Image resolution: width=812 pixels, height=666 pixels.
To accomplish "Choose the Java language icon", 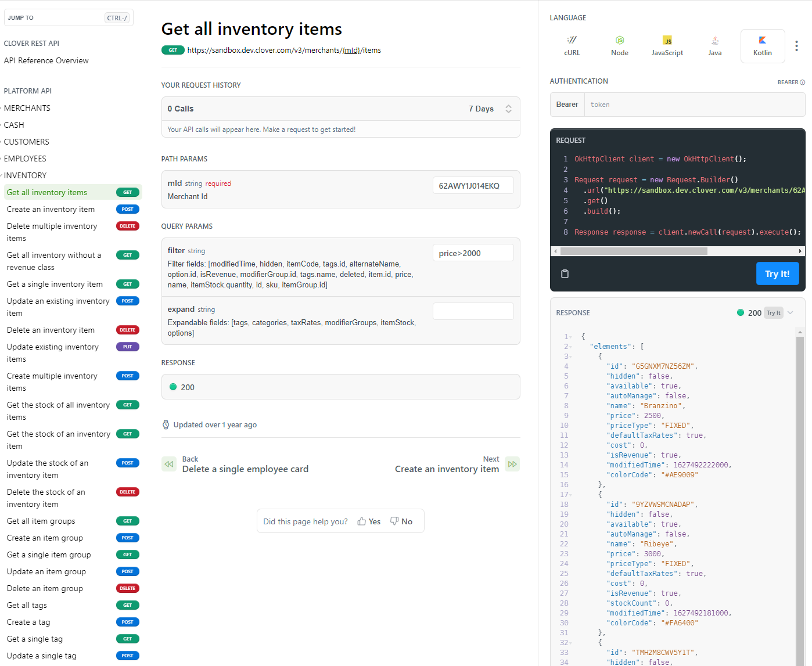I will [715, 40].
